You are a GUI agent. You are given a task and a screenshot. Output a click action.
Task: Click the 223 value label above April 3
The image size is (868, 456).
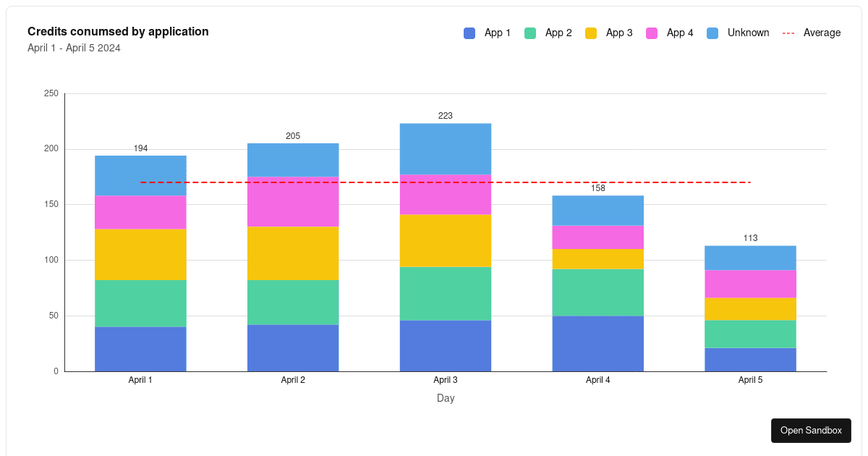(x=446, y=115)
